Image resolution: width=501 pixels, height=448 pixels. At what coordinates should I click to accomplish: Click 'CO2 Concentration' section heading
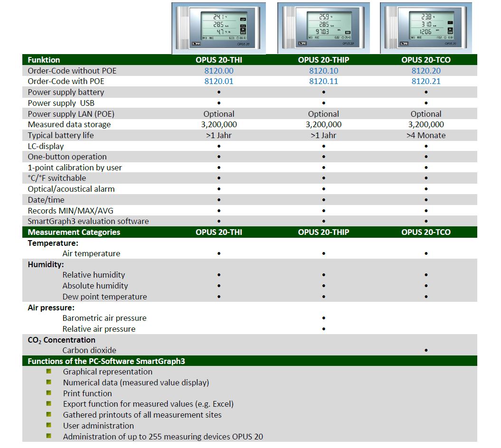coord(61,340)
